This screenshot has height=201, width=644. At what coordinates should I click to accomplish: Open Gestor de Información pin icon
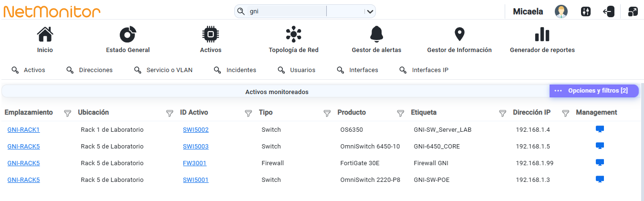[459, 34]
